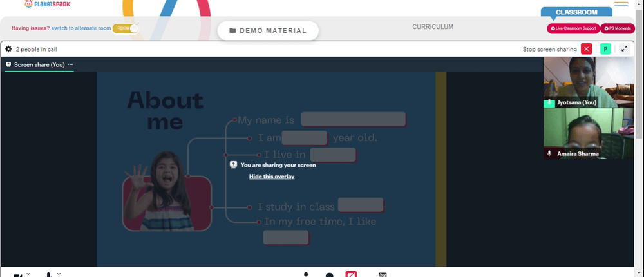Select Jyotsana (You) video thumbnail
Viewport: 644px width, 277px height.
coord(589,82)
